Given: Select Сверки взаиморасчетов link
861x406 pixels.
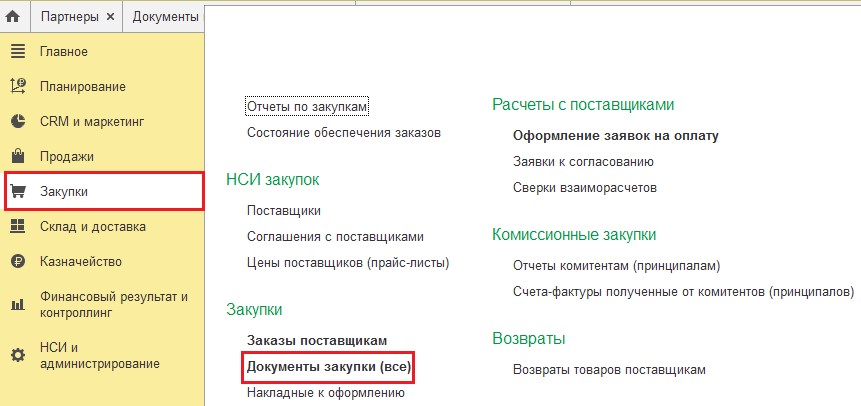Looking at the screenshot, I should (585, 188).
